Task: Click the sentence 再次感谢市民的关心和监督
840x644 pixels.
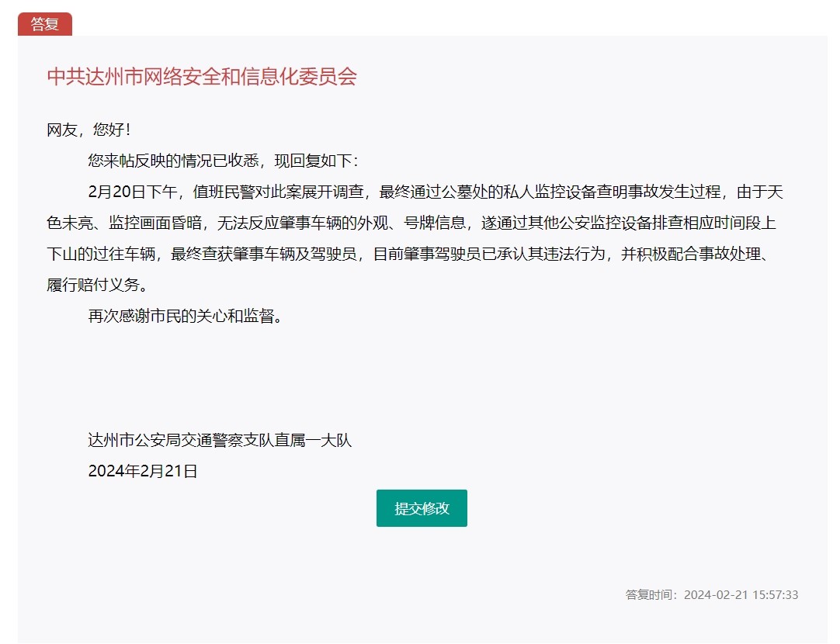Action: tap(182, 316)
